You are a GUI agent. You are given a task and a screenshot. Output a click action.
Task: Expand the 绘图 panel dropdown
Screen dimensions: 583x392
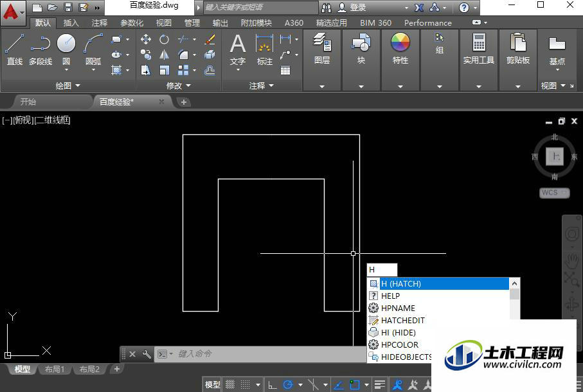pos(67,86)
